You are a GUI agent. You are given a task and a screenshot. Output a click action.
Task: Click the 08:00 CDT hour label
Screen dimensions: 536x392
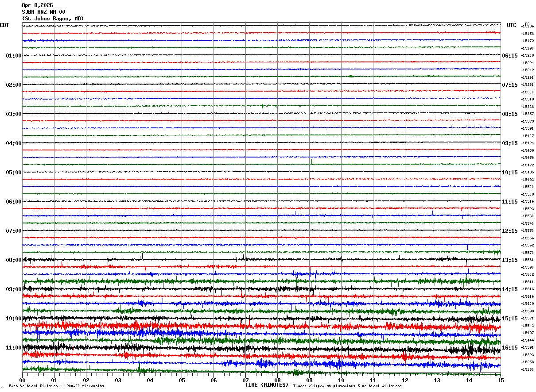click(14, 260)
